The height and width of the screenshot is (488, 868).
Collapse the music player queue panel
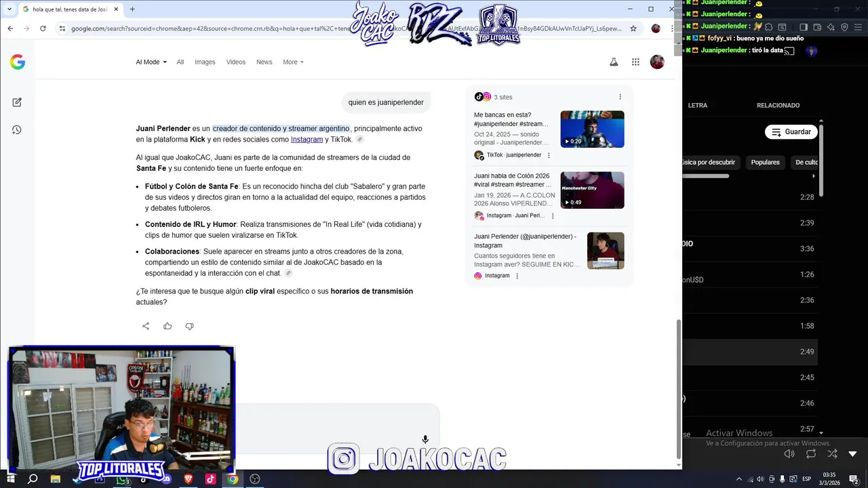pyautogui.click(x=853, y=453)
